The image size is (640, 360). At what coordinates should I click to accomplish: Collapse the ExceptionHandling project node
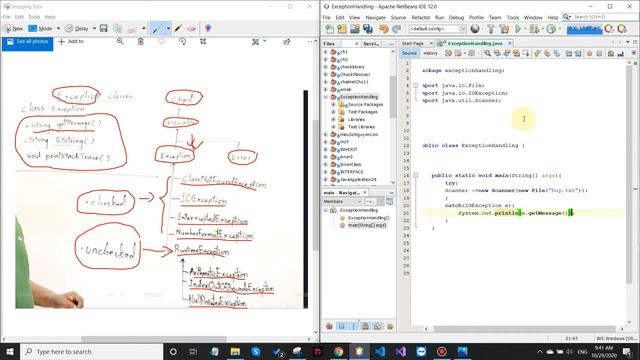click(x=326, y=97)
